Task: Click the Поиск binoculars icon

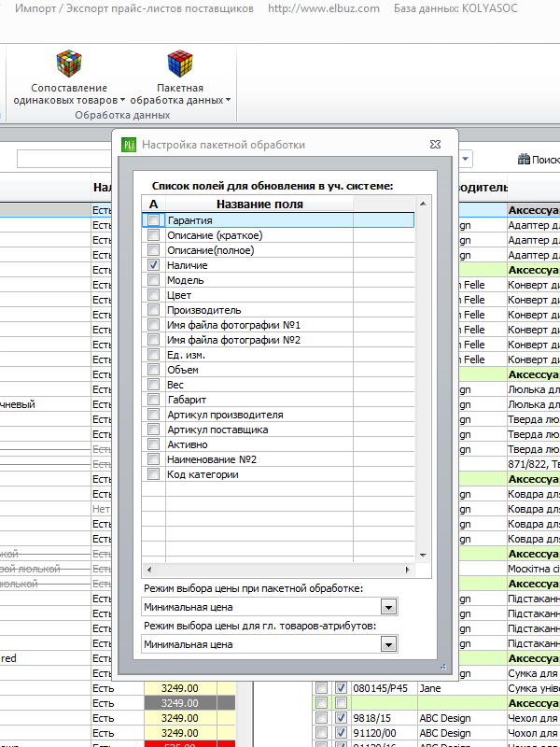Action: [524, 160]
